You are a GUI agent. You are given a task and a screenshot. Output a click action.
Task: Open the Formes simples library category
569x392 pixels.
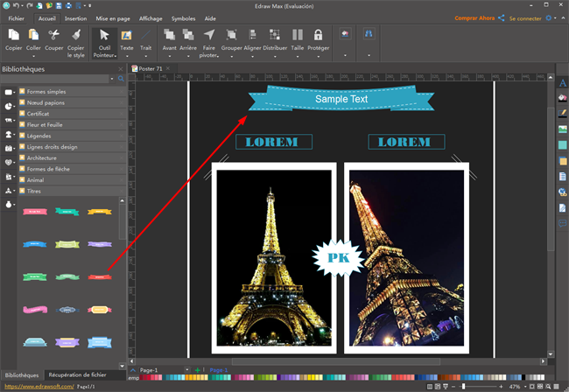pyautogui.click(x=46, y=92)
